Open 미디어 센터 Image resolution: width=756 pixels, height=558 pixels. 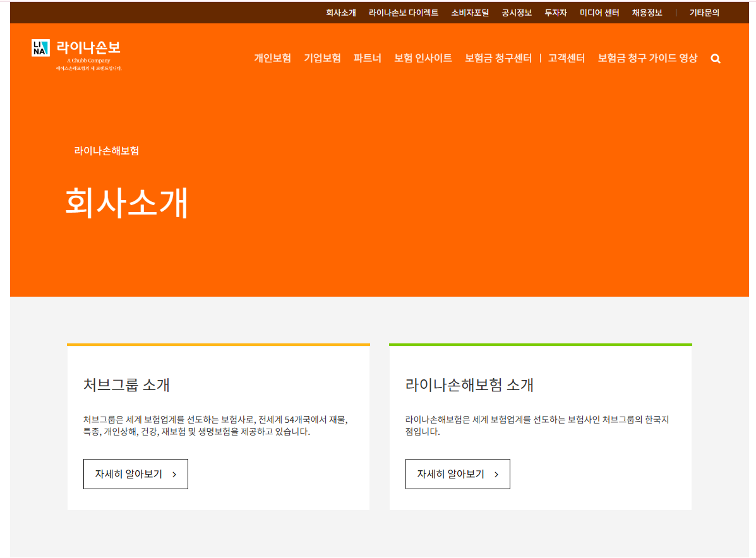[x=599, y=13]
